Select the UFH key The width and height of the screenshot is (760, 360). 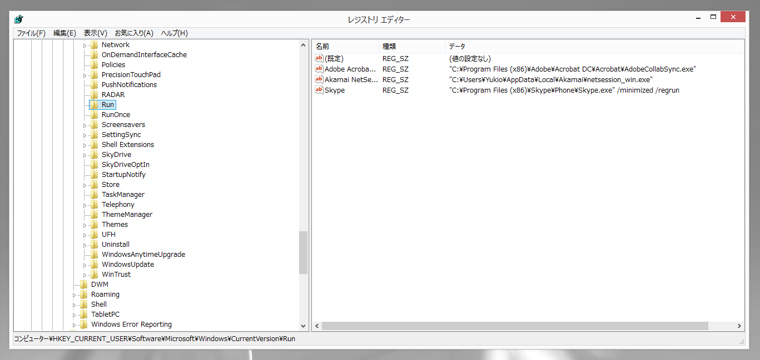coord(109,235)
